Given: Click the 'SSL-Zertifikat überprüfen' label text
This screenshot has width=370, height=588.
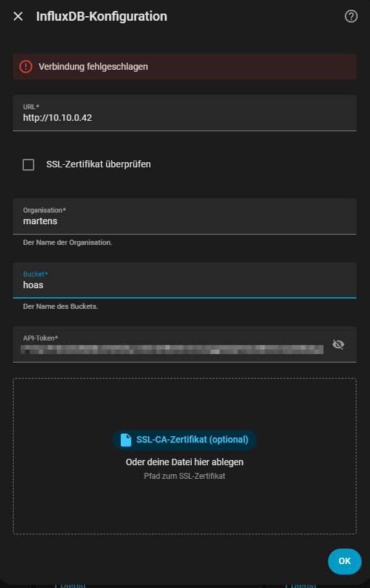Looking at the screenshot, I should [x=99, y=164].
